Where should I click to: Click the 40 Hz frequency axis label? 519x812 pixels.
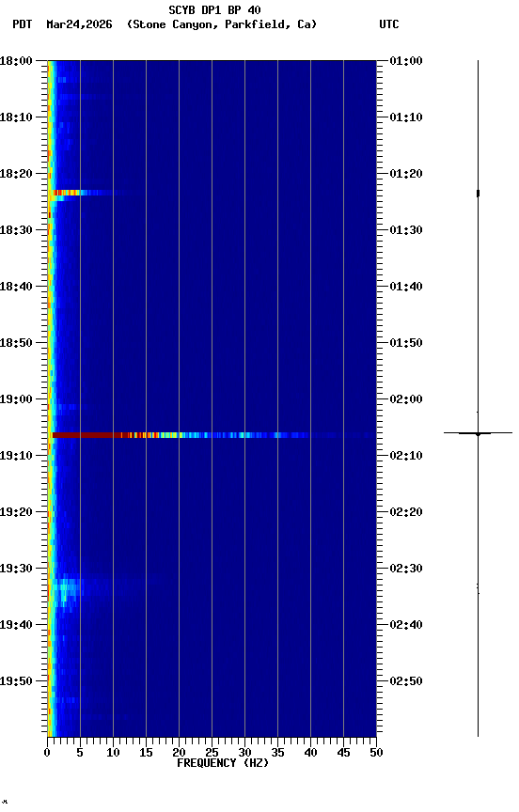point(310,753)
